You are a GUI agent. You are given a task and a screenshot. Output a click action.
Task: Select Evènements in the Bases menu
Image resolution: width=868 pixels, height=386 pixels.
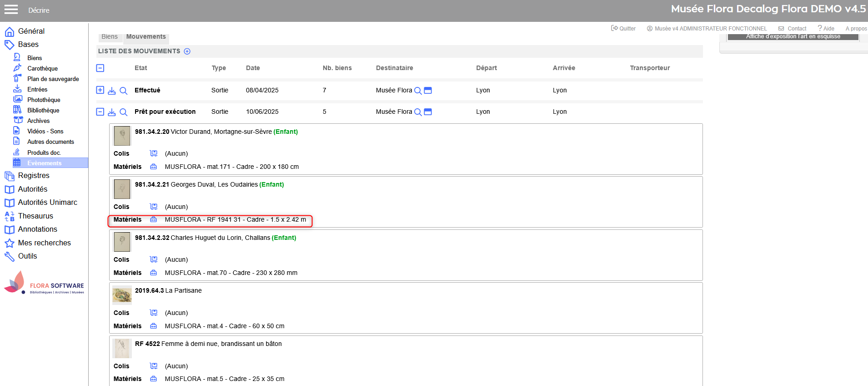44,163
